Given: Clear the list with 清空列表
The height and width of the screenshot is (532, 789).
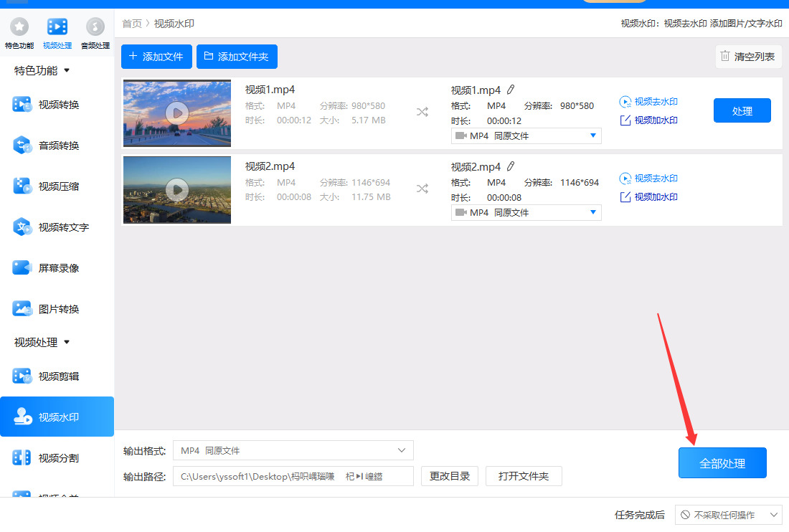Looking at the screenshot, I should click(x=747, y=57).
